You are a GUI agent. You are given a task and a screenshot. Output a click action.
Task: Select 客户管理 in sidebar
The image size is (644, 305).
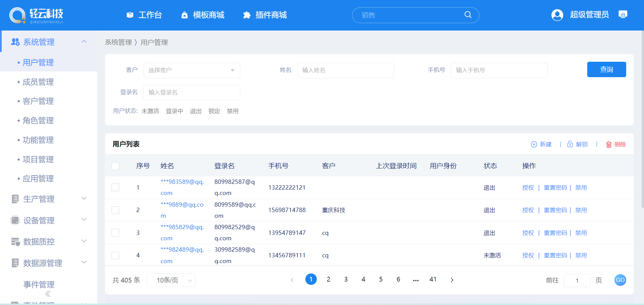click(38, 101)
